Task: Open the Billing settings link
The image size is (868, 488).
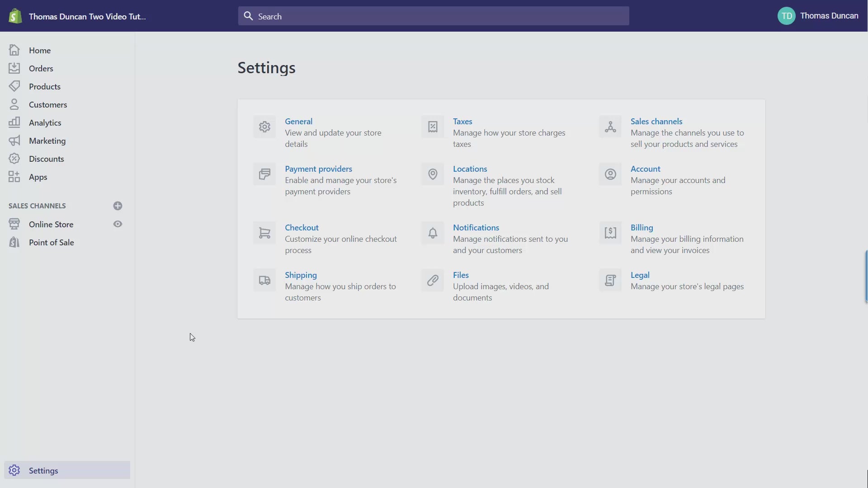Action: pos(642,227)
